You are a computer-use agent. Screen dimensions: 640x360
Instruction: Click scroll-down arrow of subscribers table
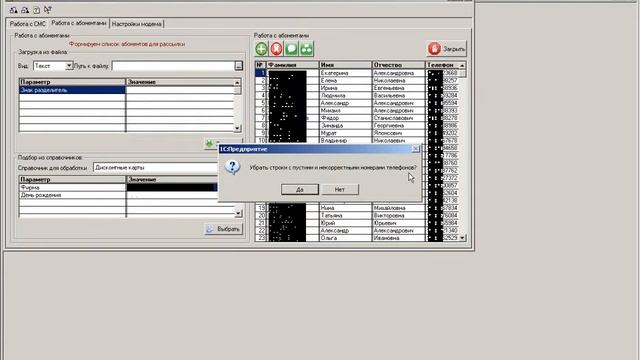point(462,238)
